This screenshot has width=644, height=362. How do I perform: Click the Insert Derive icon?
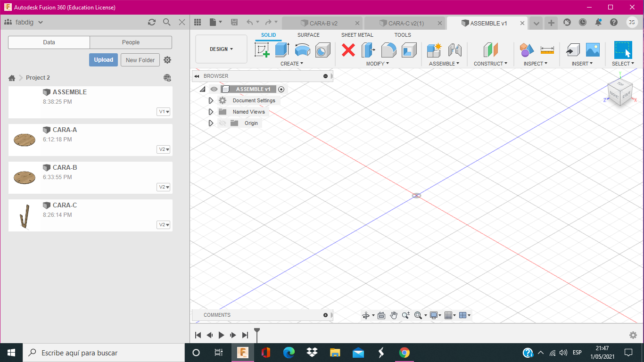(573, 49)
